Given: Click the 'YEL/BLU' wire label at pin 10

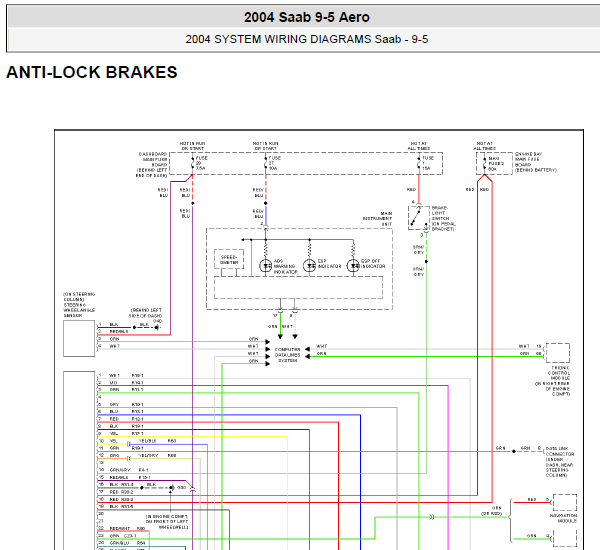Looking at the screenshot, I should pyautogui.click(x=147, y=441).
